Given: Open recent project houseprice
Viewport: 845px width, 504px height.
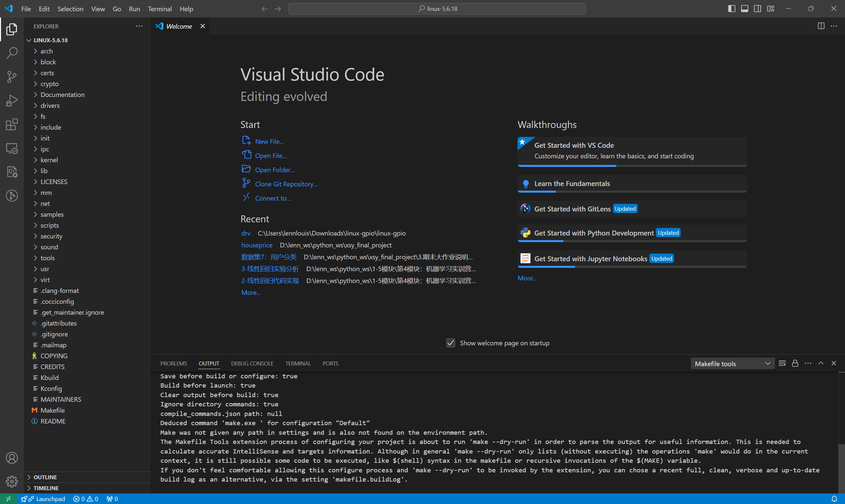Looking at the screenshot, I should click(257, 245).
